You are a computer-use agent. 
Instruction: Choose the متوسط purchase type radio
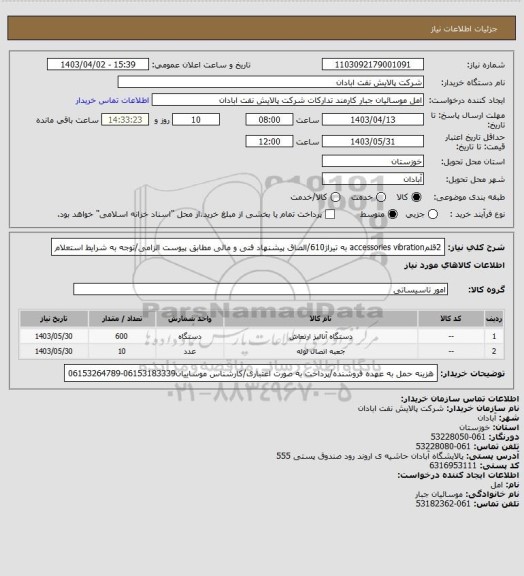coord(393,214)
